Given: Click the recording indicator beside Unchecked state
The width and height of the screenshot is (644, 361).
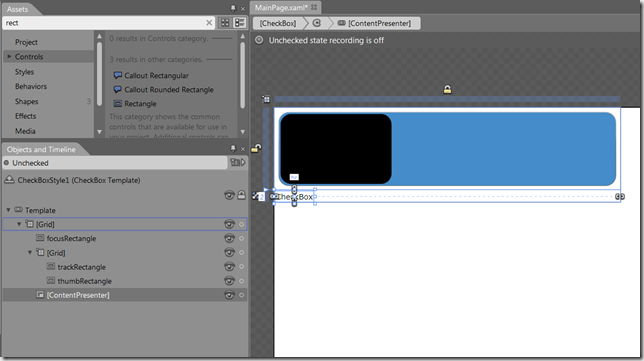Looking at the screenshot, I should coord(259,40).
